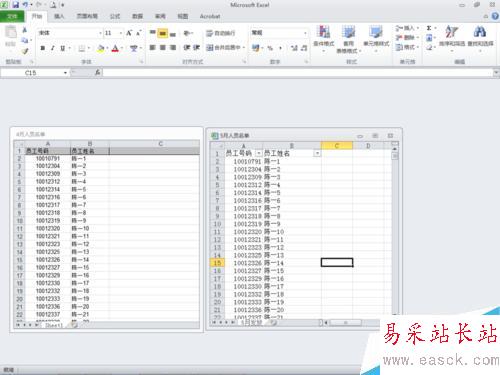Screen dimensions: 500x375
Task: Click the AutoSum sigma icon
Action: pyautogui.click(x=429, y=28)
